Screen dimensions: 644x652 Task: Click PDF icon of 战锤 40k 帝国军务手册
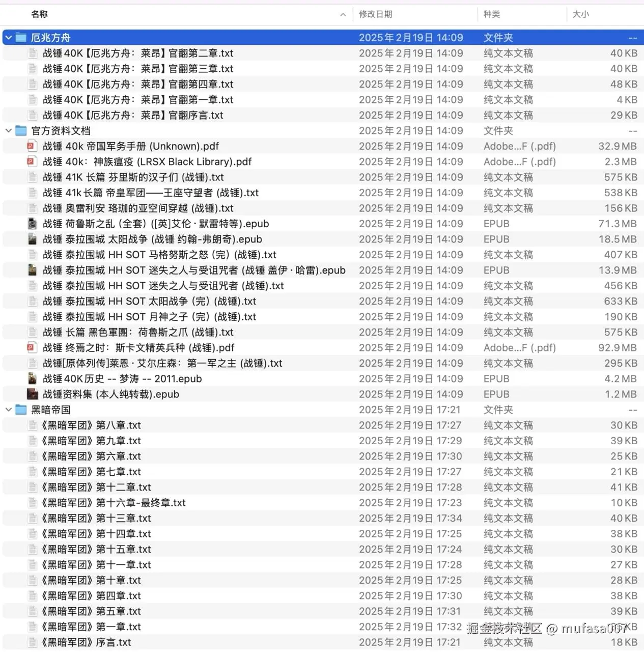pos(32,146)
